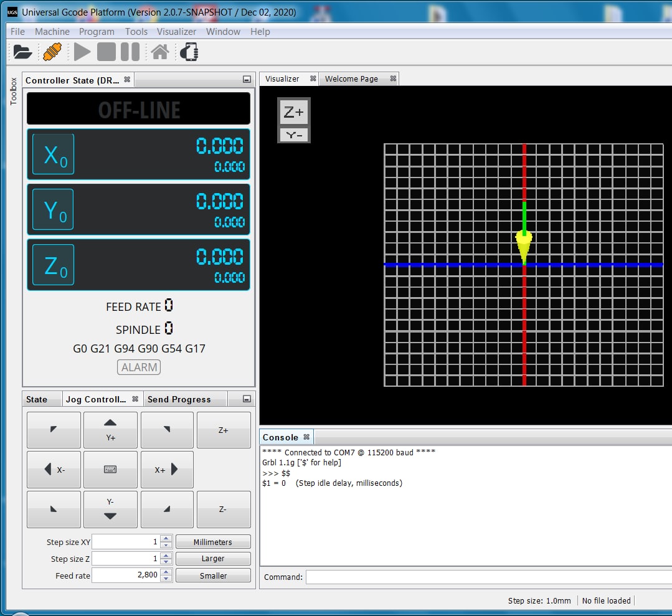The width and height of the screenshot is (672, 616).
Task: Click the Step size Z input field
Action: 126,559
